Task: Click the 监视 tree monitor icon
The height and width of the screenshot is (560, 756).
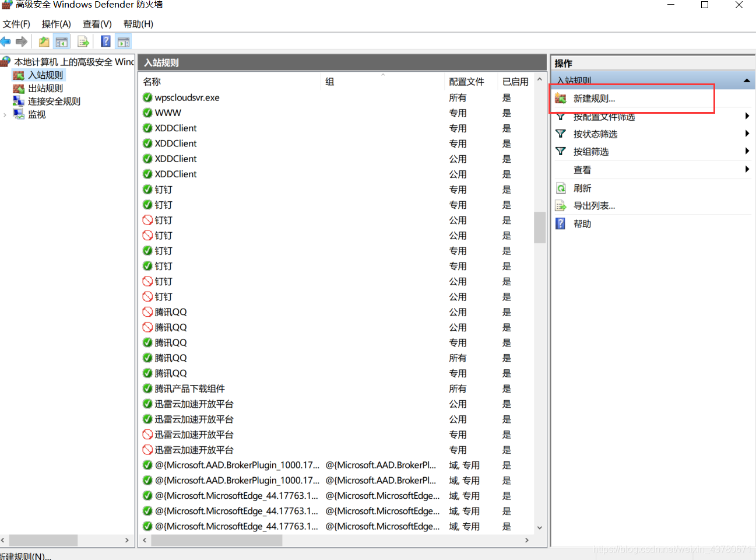Action: [19, 114]
